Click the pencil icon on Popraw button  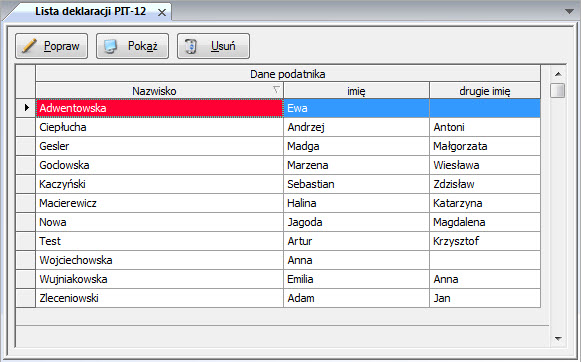(29, 46)
